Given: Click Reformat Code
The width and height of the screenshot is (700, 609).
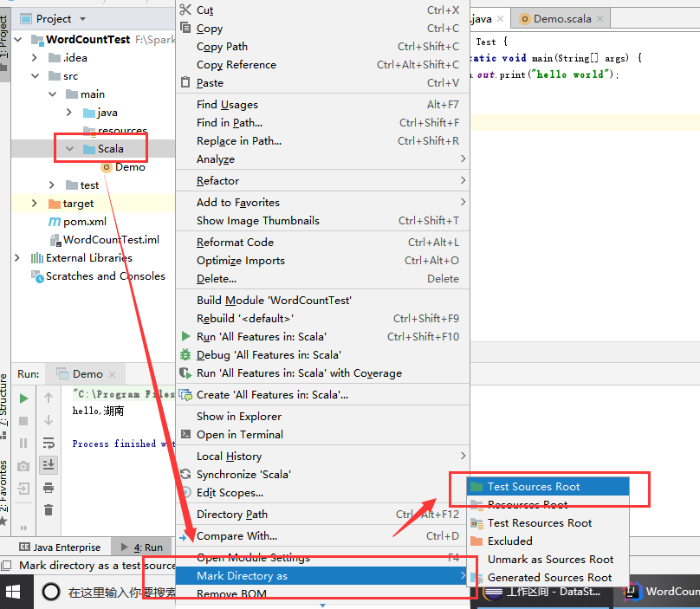Looking at the screenshot, I should pyautogui.click(x=323, y=242).
